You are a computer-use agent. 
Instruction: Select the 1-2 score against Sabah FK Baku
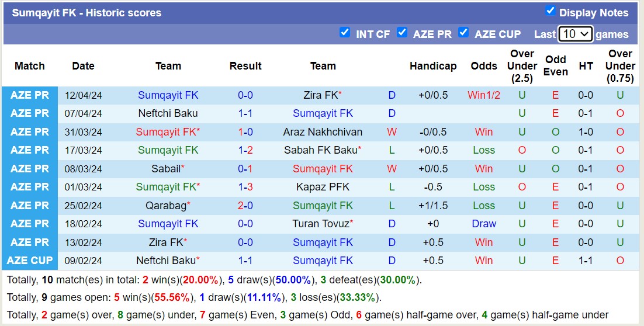[245, 150]
